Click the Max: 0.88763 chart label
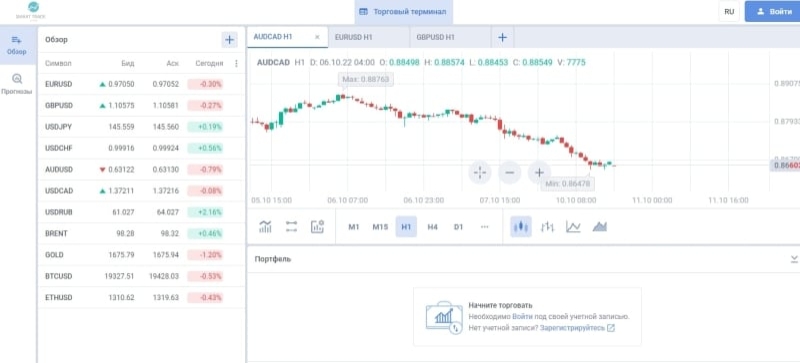The width and height of the screenshot is (800, 363). [x=366, y=80]
